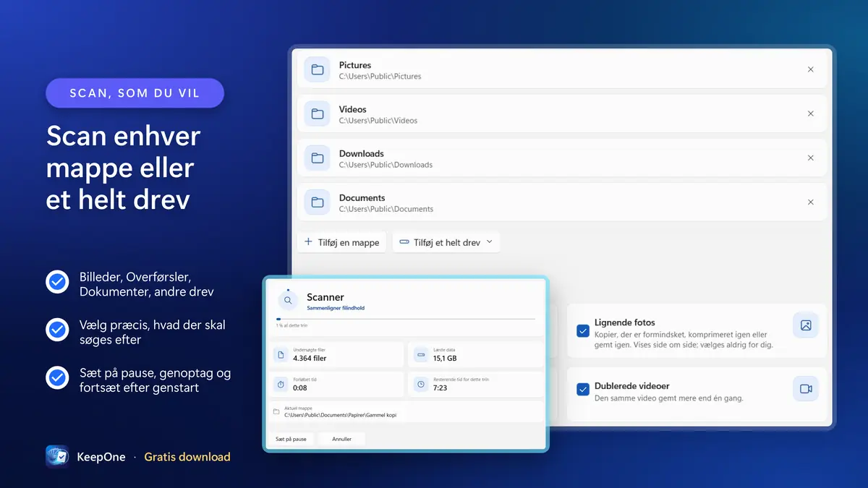This screenshot has width=868, height=488.
Task: Click the C:\Users\Public\Documents path text
Action: pyautogui.click(x=386, y=209)
